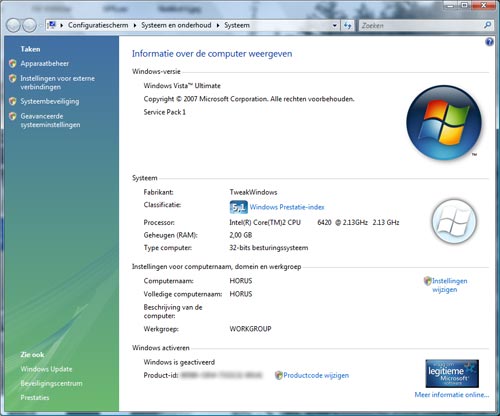Click shield icon beside Geavanceerde systeeminstellingen
Viewport: 500px width, 416px height.
coord(13,116)
